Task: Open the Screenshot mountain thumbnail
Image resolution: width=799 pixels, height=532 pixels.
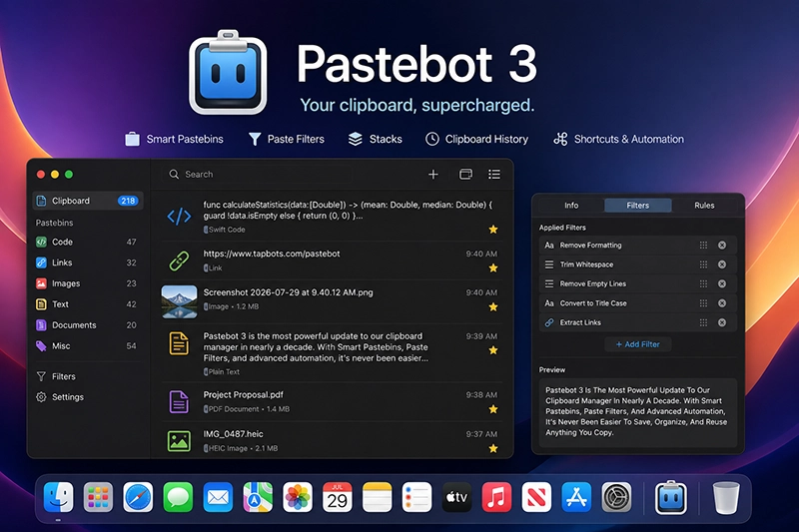Action: [179, 301]
